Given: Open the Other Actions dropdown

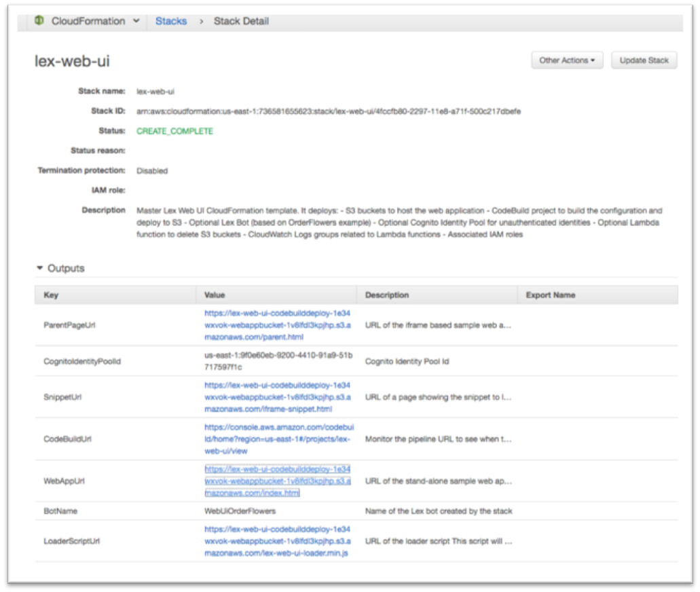Looking at the screenshot, I should [x=567, y=60].
